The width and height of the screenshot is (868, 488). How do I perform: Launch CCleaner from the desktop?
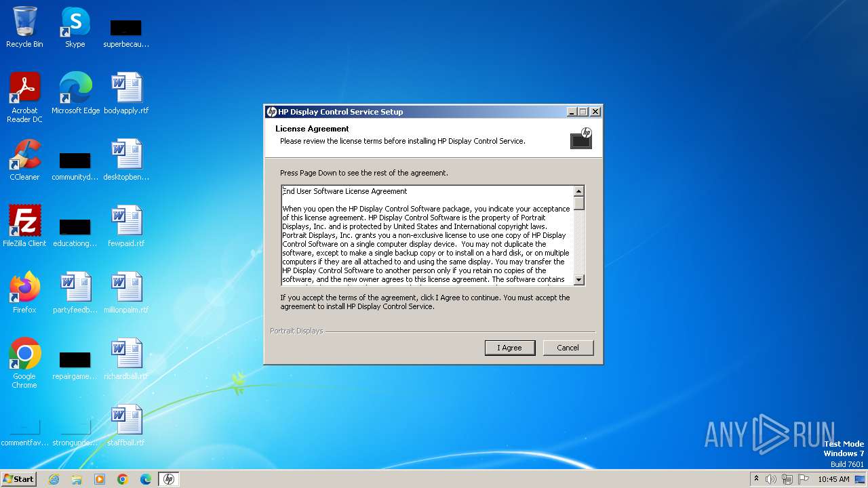(24, 160)
